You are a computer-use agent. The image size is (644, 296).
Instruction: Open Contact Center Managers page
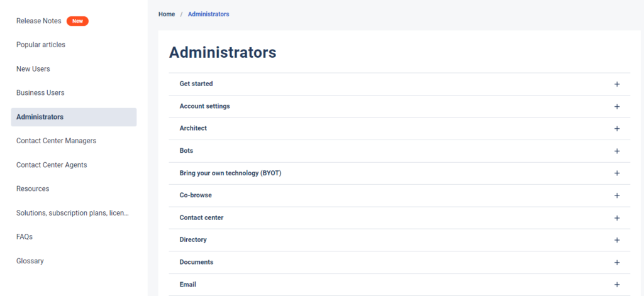[x=56, y=141]
